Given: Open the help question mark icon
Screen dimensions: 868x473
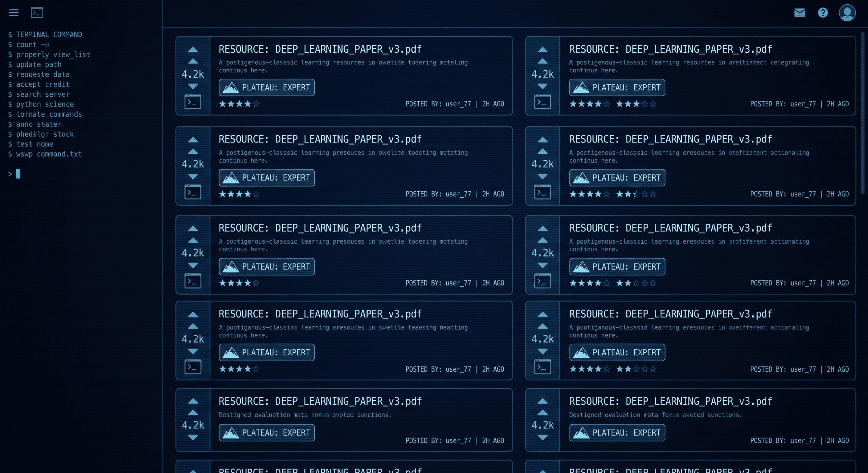Looking at the screenshot, I should click(x=823, y=13).
